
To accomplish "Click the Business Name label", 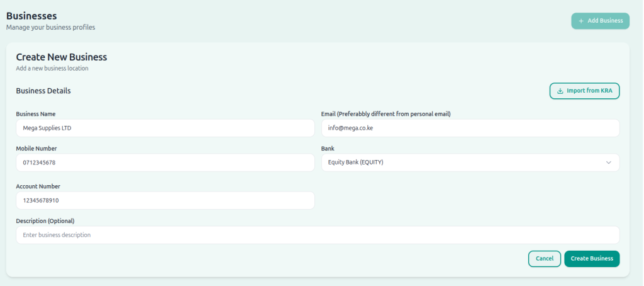I will click(36, 114).
